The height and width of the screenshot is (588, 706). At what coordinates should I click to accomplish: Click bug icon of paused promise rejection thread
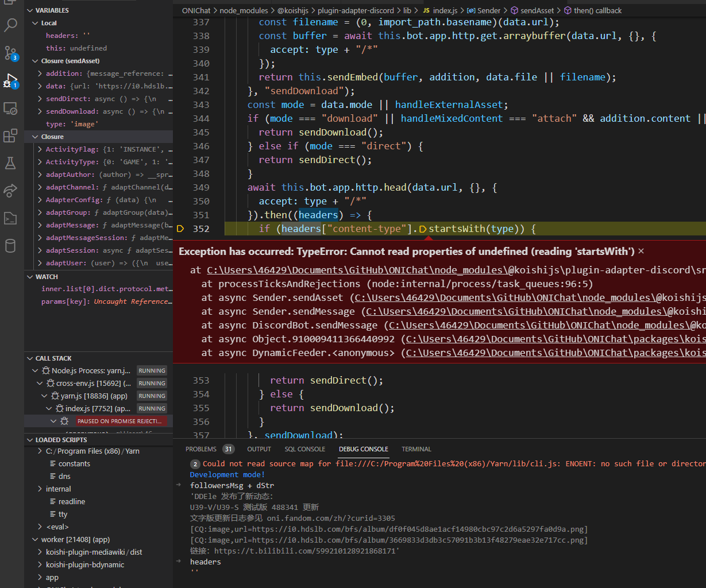[64, 421]
